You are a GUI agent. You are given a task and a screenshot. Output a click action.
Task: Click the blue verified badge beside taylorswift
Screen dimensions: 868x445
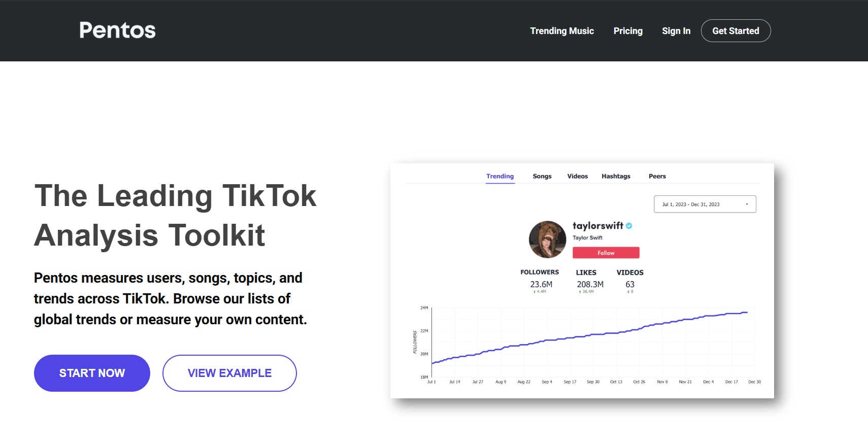pyautogui.click(x=629, y=226)
